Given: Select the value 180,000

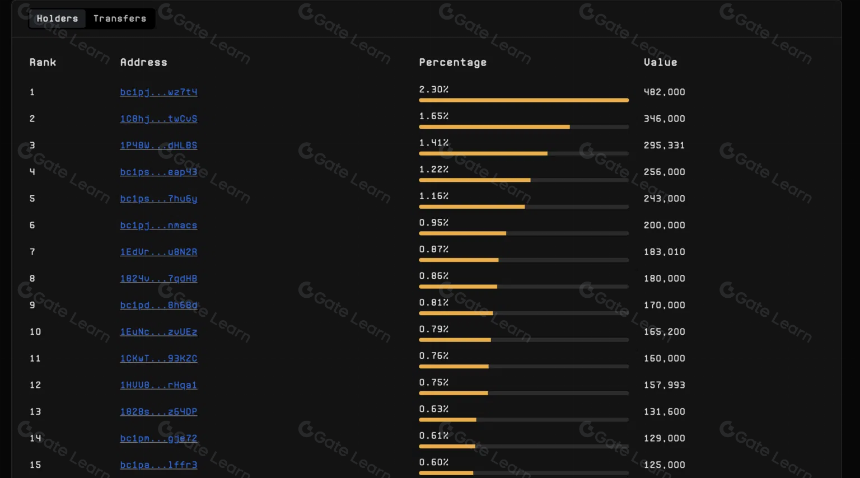Looking at the screenshot, I should coord(664,278).
